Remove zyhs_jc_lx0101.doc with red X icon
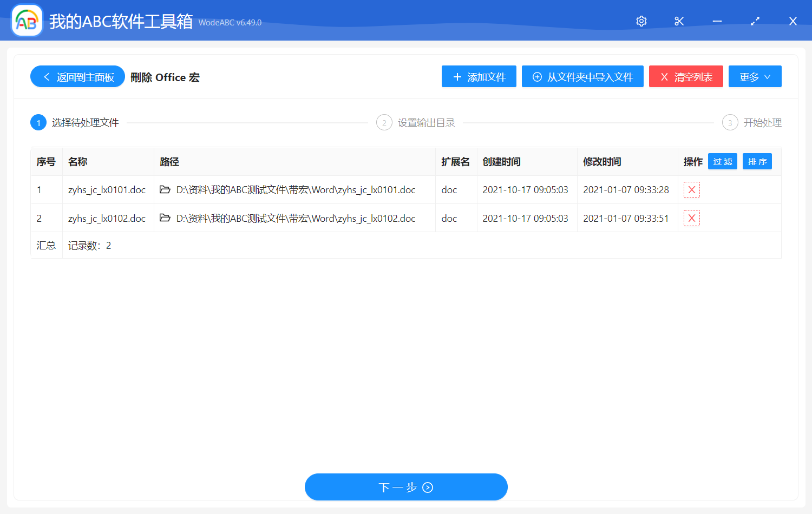The width and height of the screenshot is (812, 514). tap(691, 190)
